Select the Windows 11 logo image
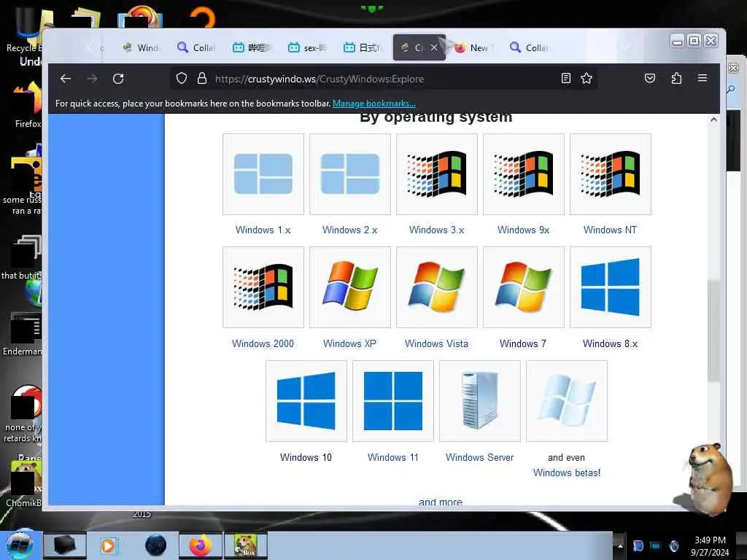 (x=393, y=401)
